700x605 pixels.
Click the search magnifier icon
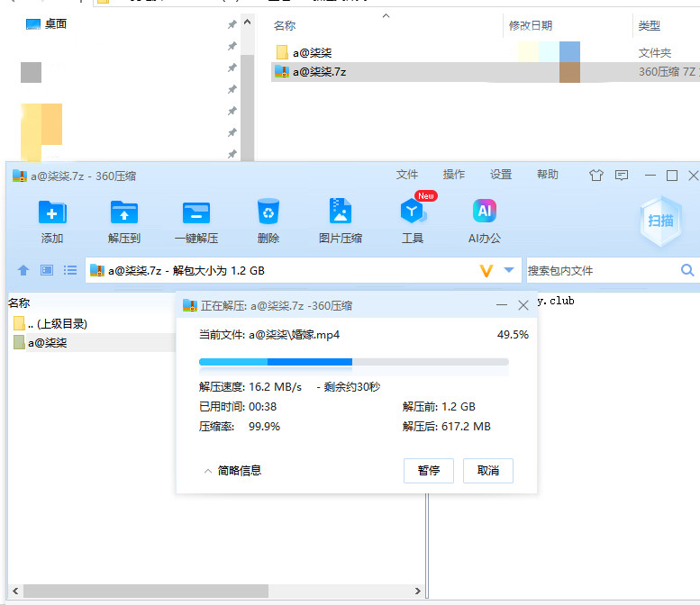687,270
